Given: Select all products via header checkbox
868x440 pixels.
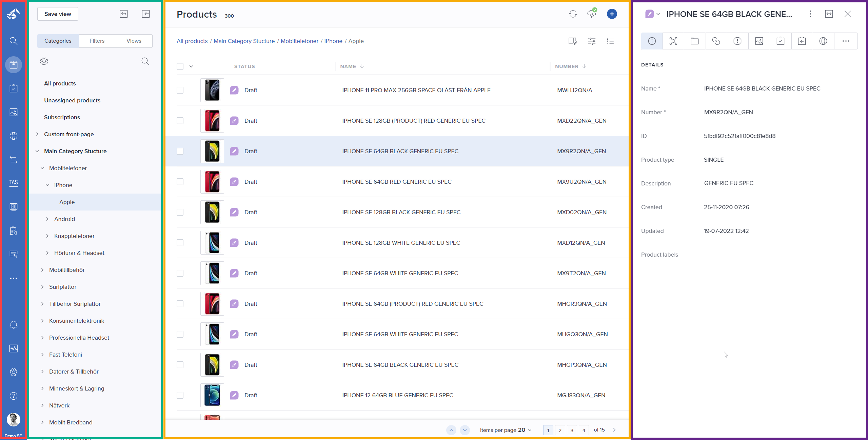Looking at the screenshot, I should pos(180,66).
